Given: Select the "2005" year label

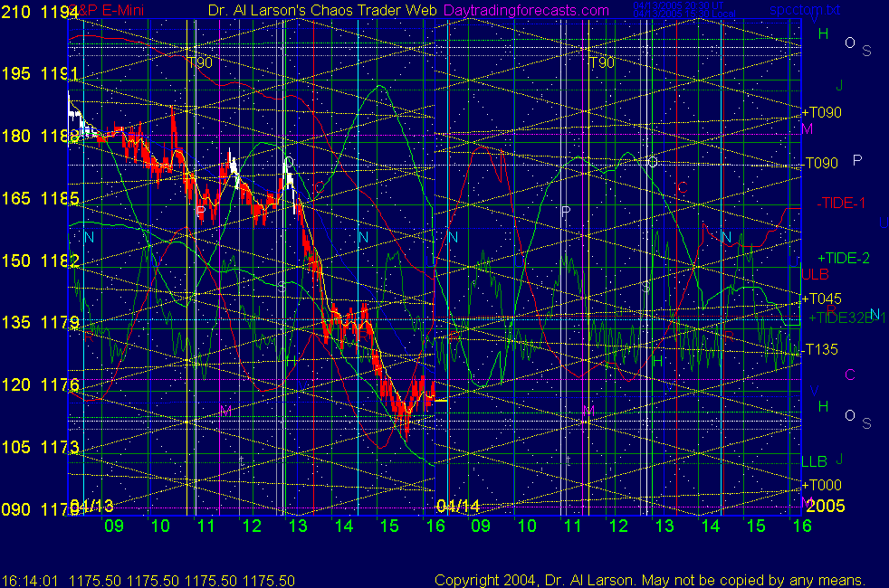Looking at the screenshot, I should (826, 506).
